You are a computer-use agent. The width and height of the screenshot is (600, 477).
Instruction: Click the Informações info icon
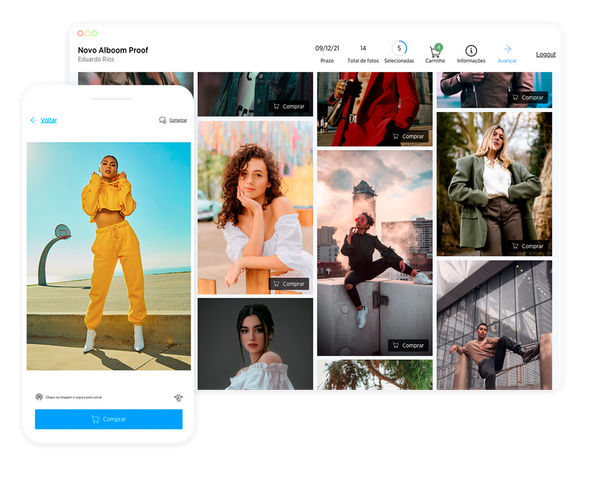point(471,50)
